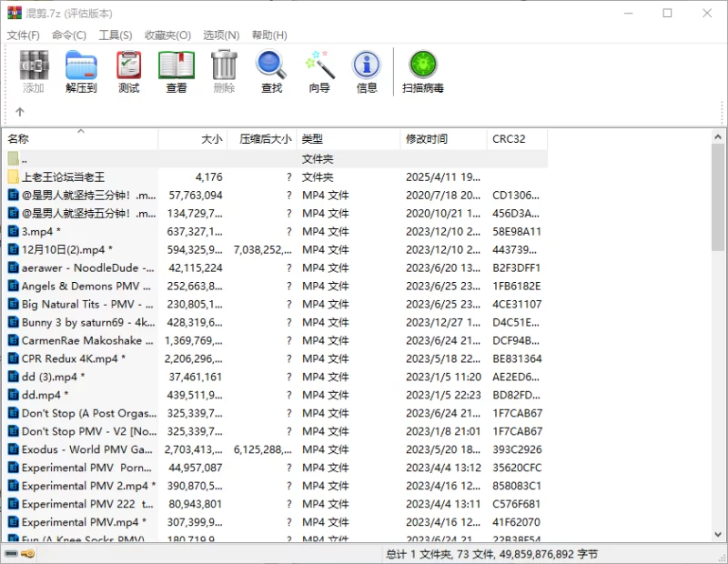Click the file icon beside 3.mp4
Image resolution: width=728 pixels, height=564 pixels.
(14, 231)
